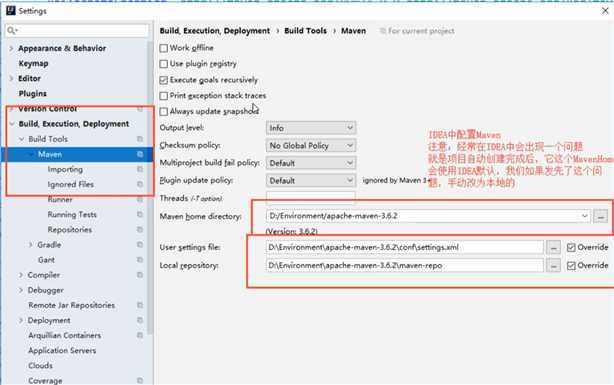Click Build, Execution, Deployment breadcrumb
This screenshot has height=385, width=614.
[x=215, y=31]
